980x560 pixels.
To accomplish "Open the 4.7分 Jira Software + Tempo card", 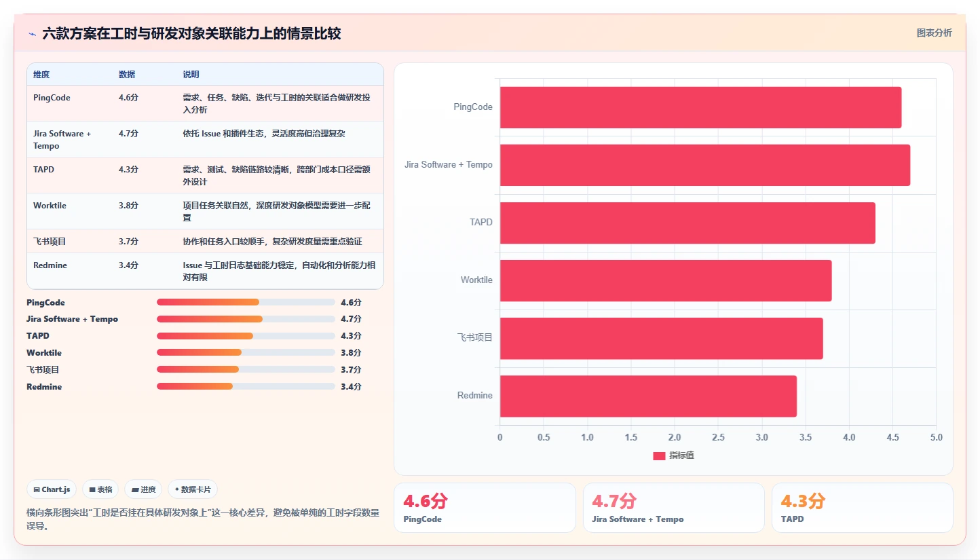I will click(673, 508).
